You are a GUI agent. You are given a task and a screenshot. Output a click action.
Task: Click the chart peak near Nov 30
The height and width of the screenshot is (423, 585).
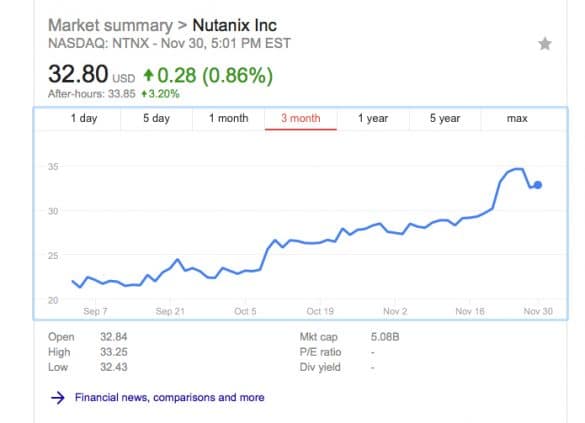click(519, 169)
